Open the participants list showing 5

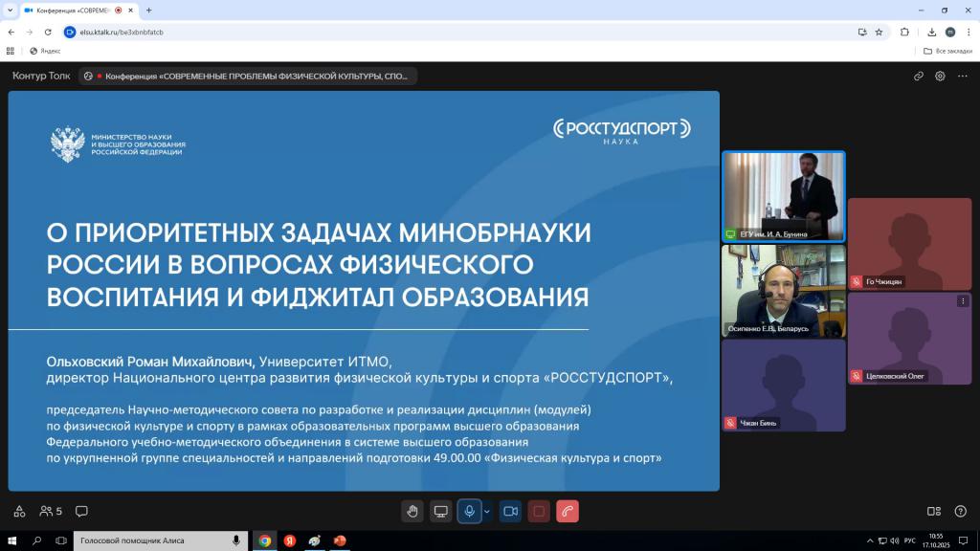(x=51, y=511)
